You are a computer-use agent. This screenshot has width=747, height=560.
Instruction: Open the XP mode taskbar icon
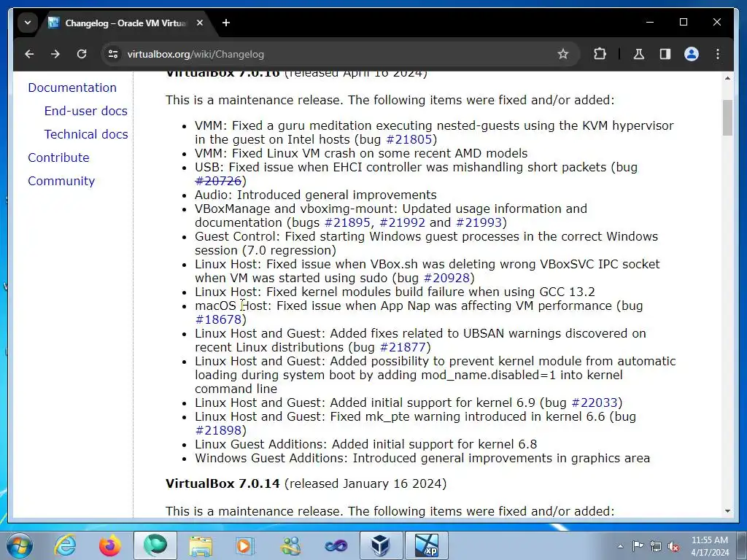click(x=426, y=545)
